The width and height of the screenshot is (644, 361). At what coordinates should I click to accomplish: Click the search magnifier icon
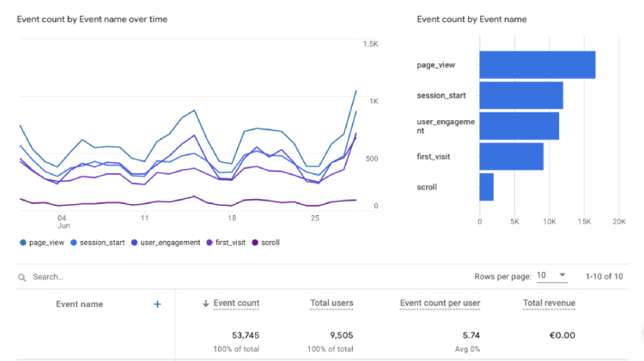click(22, 278)
